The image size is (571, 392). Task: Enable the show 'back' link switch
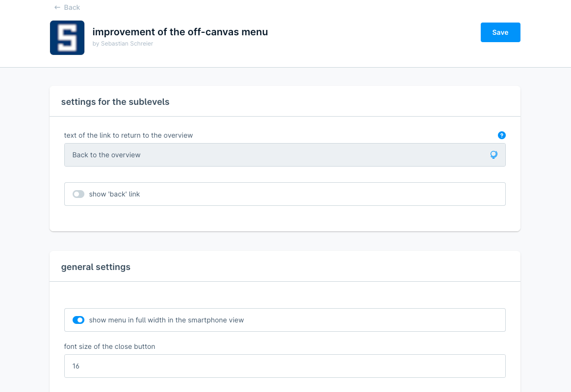pos(78,194)
